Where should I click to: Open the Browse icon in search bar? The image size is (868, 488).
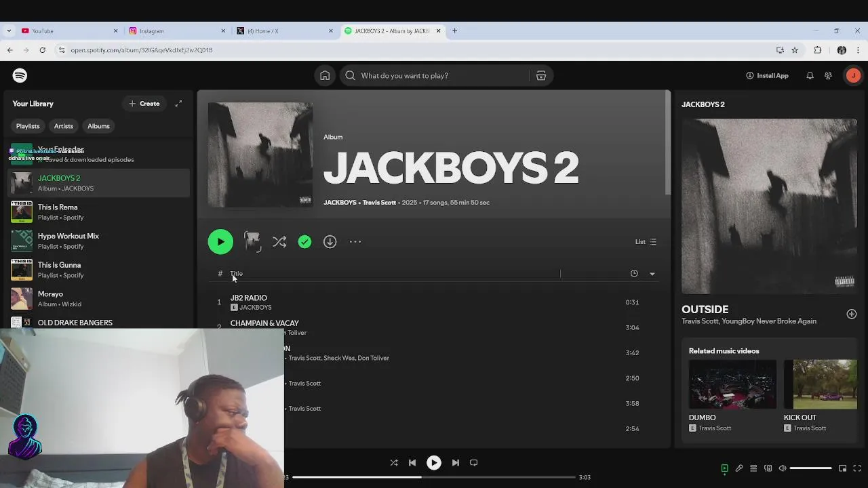(541, 75)
